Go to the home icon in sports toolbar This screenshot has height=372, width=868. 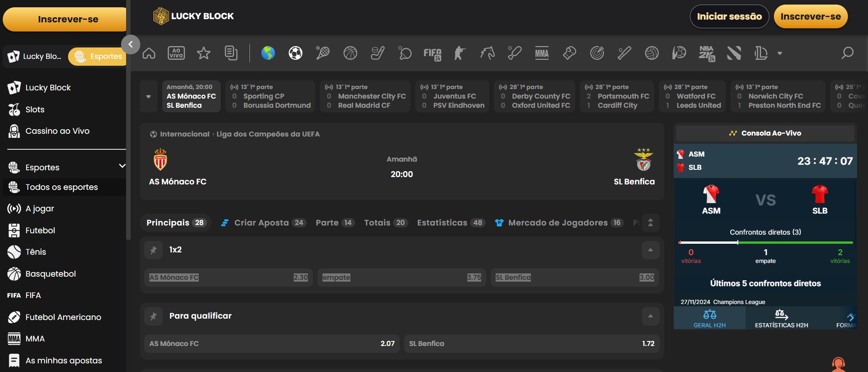tap(149, 53)
